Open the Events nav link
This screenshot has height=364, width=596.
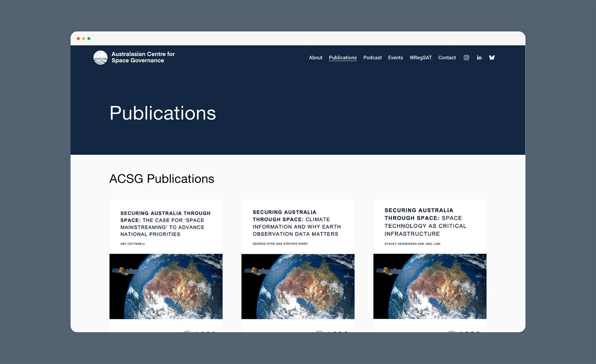click(x=395, y=57)
